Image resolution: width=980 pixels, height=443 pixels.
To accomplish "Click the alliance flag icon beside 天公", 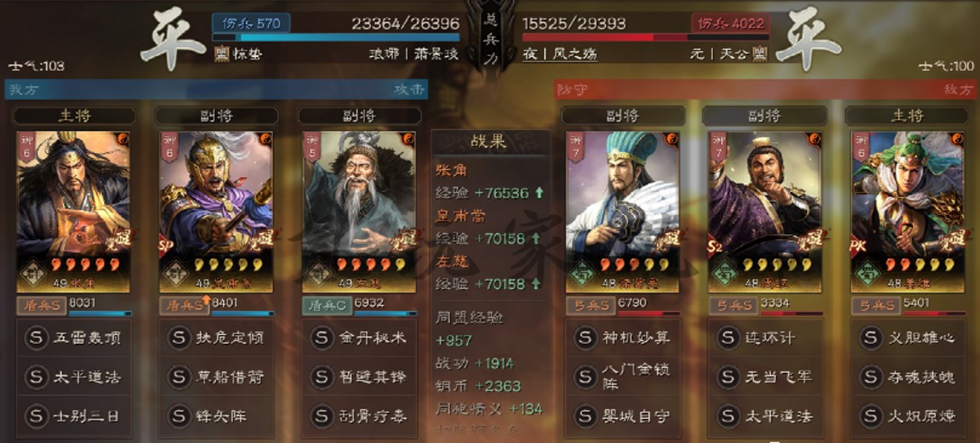I will click(760, 54).
